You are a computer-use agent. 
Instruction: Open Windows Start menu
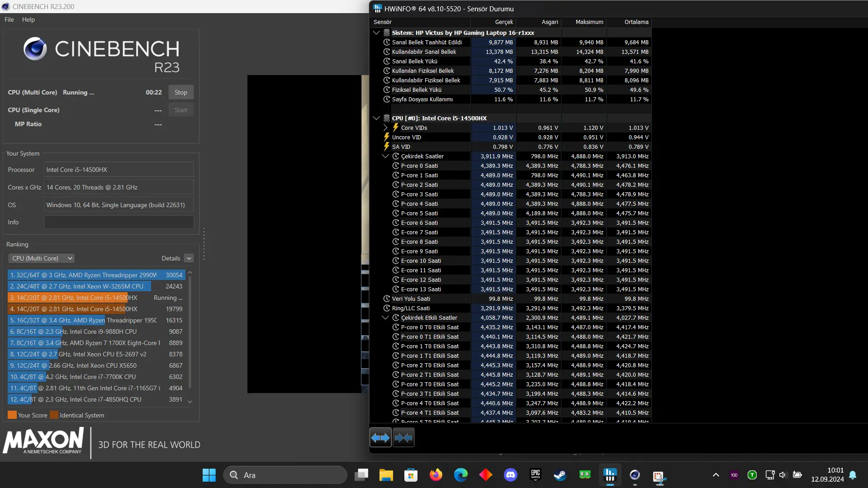pyautogui.click(x=209, y=475)
